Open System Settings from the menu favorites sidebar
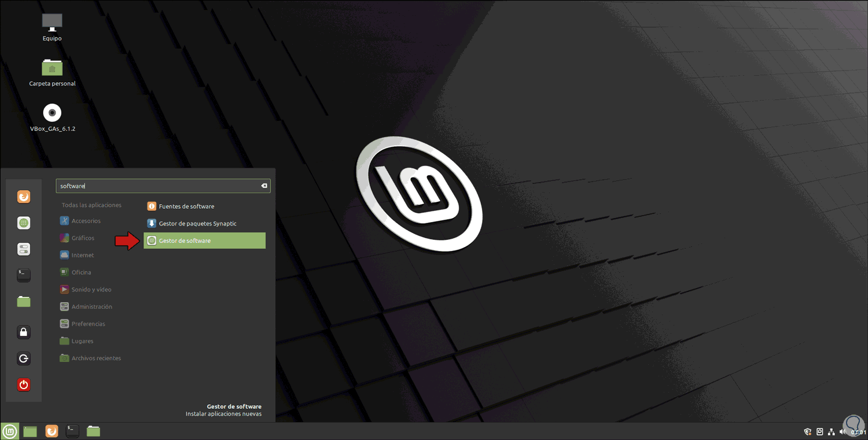The image size is (868, 440). click(24, 249)
